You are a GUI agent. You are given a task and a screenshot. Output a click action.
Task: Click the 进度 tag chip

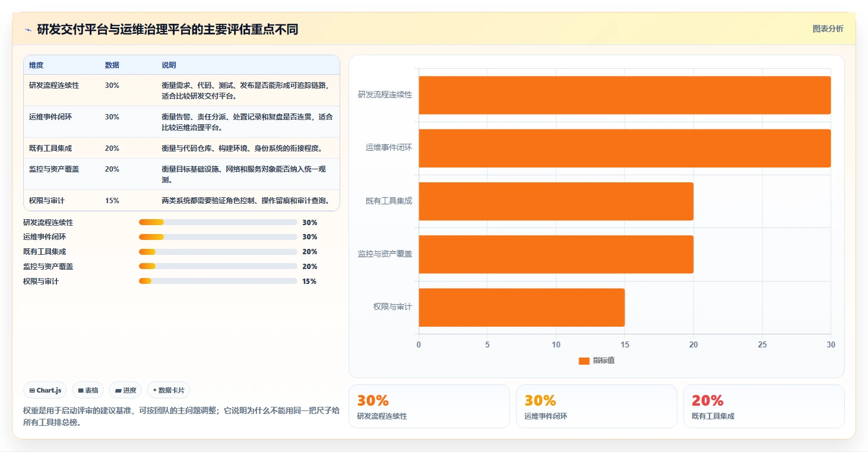125,390
